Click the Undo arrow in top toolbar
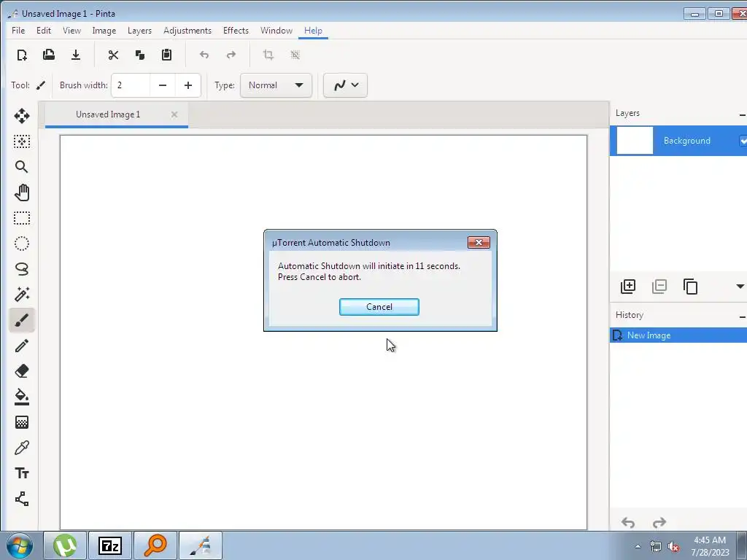747x560 pixels. (204, 55)
